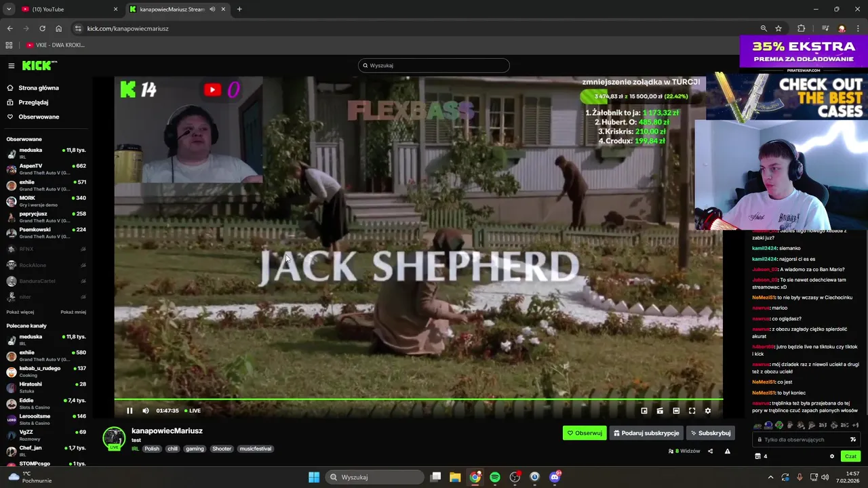
Task: Open a new browser tab
Action: pos(239,9)
